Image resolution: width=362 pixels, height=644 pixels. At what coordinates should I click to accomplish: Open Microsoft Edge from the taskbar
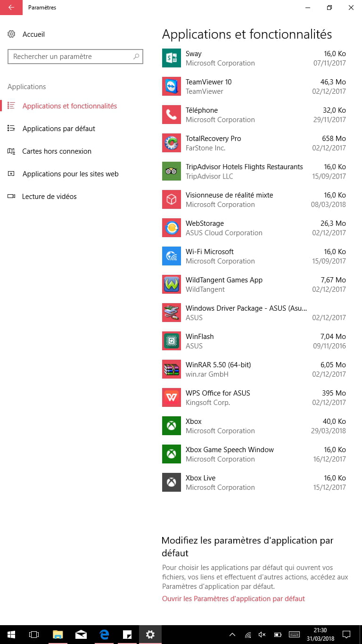click(104, 635)
